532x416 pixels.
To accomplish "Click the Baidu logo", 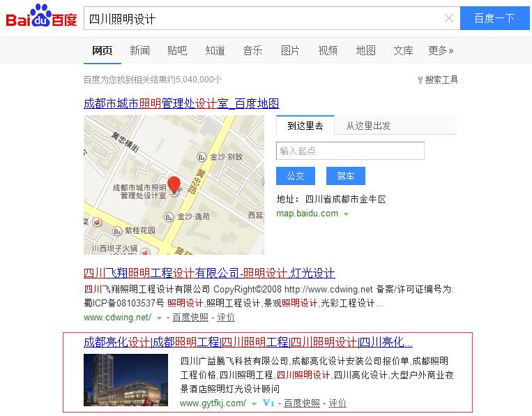I will (41, 17).
